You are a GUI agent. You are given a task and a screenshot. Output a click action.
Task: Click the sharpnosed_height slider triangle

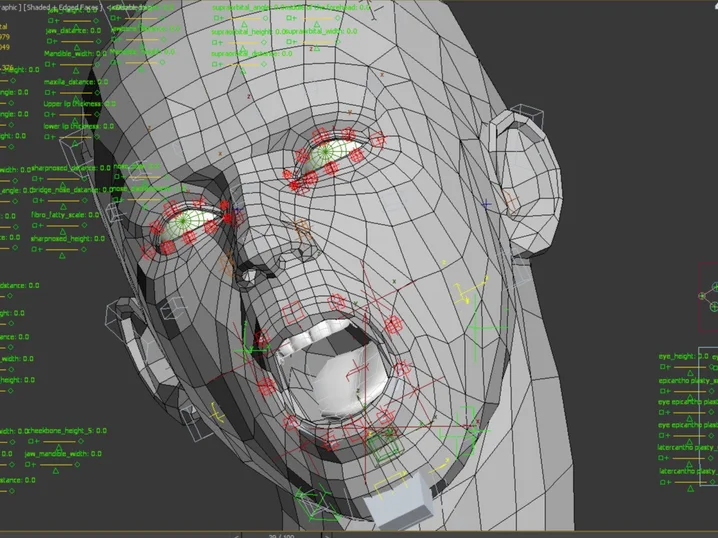click(62, 258)
